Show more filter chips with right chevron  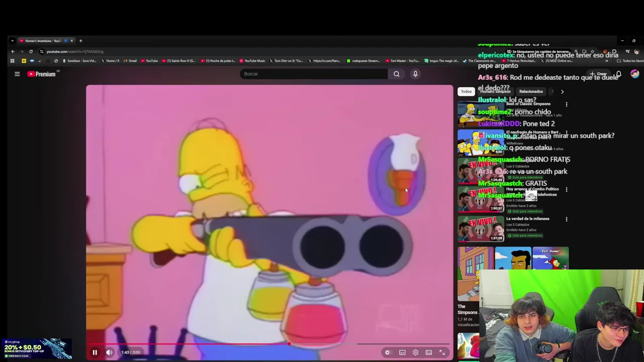(562, 92)
